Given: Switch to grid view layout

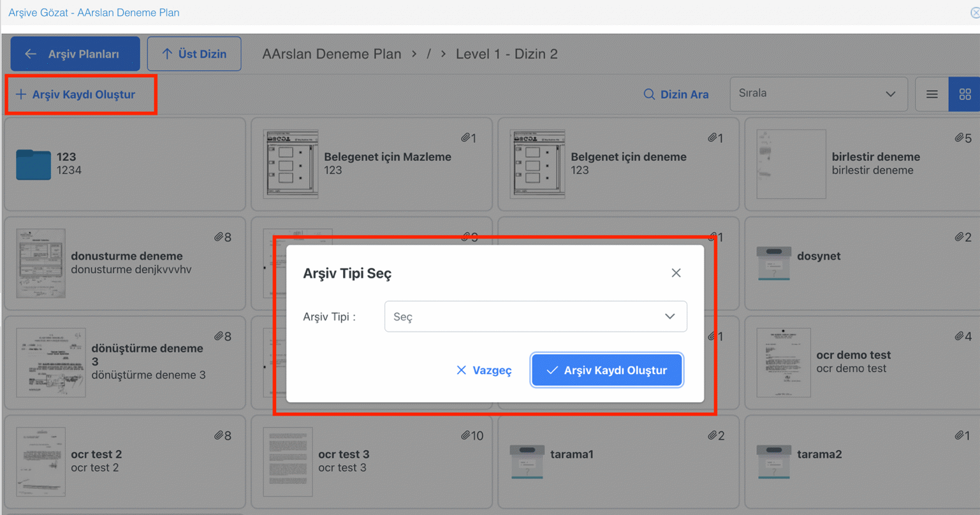Looking at the screenshot, I should (965, 94).
